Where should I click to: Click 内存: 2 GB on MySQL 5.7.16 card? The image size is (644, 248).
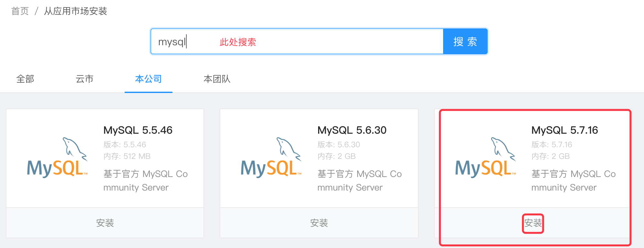click(551, 156)
